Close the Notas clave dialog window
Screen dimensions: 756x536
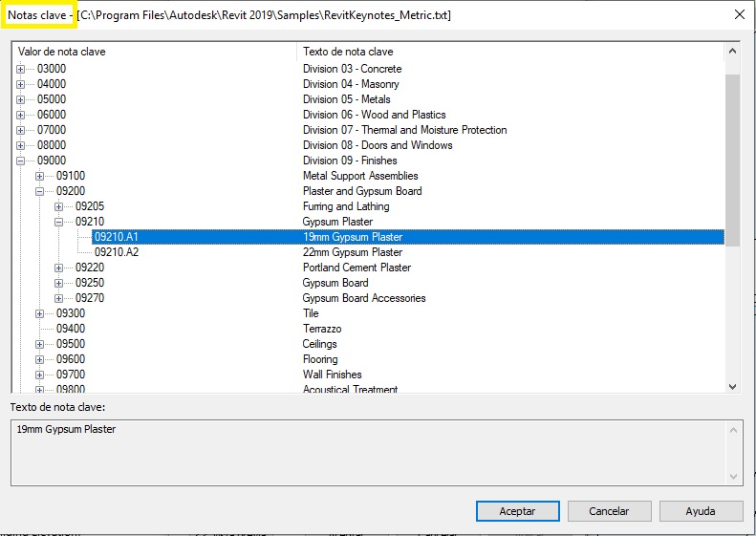(739, 15)
